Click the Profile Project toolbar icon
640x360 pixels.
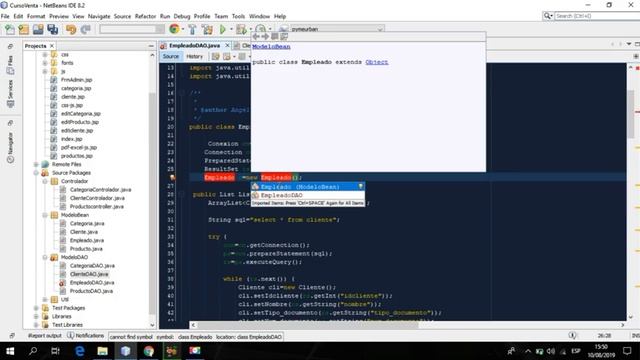tap(261, 29)
